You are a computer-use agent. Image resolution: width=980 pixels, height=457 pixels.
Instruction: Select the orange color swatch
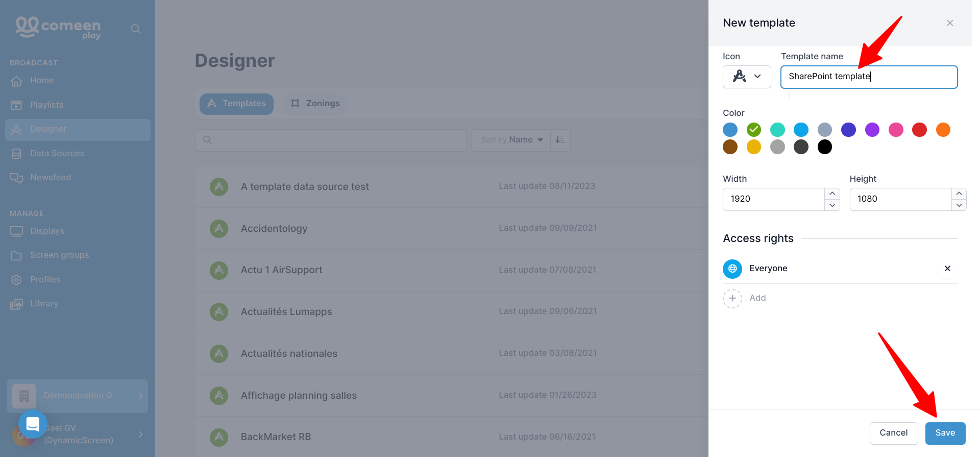pyautogui.click(x=943, y=130)
